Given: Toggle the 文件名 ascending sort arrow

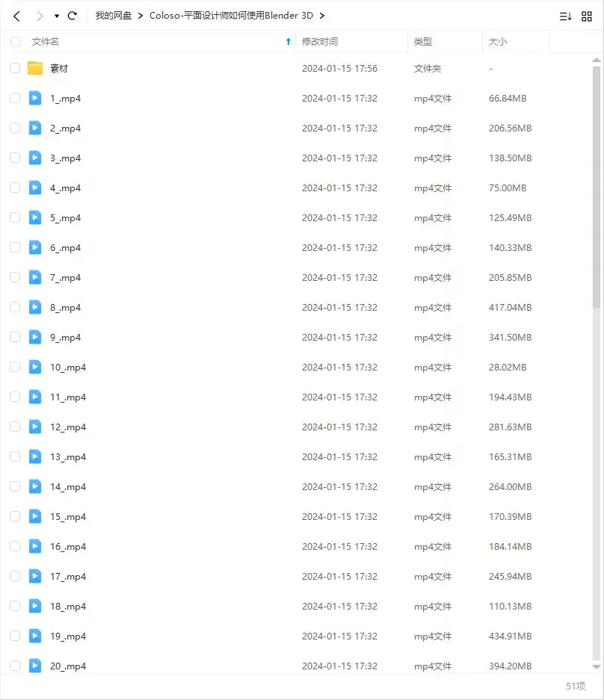Looking at the screenshot, I should click(289, 42).
